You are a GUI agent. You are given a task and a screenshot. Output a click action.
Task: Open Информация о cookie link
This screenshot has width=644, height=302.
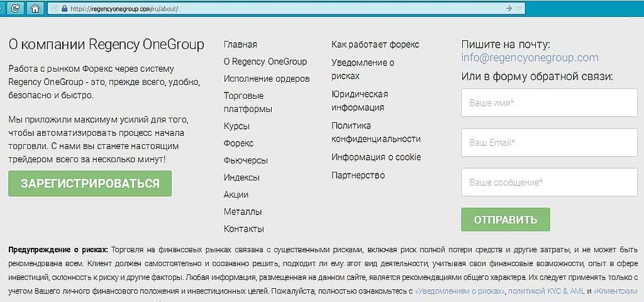point(376,157)
